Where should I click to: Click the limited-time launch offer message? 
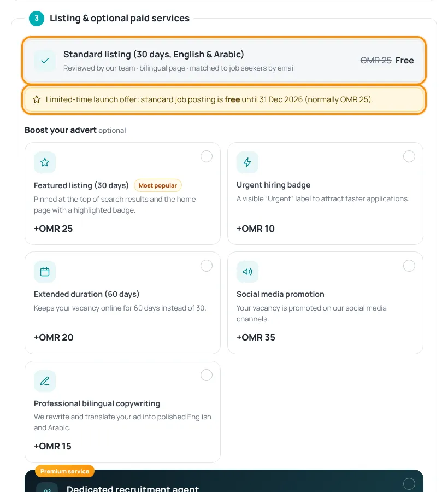[x=209, y=99]
